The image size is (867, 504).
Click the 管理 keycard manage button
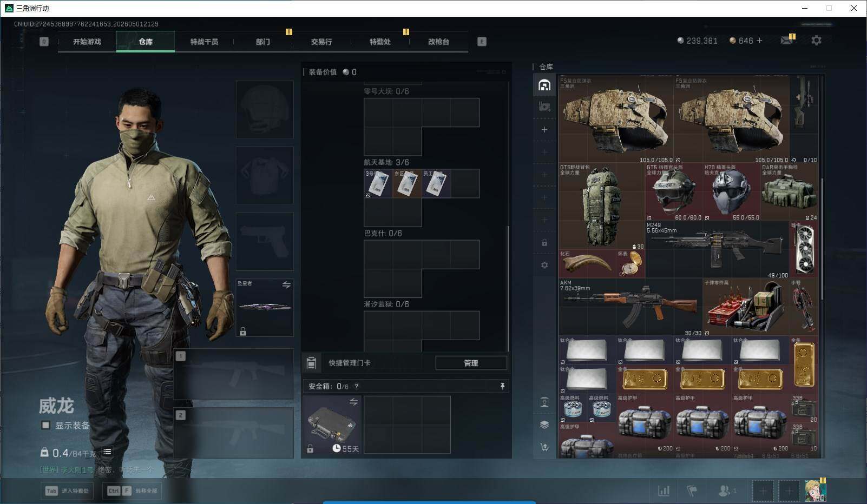tap(471, 363)
